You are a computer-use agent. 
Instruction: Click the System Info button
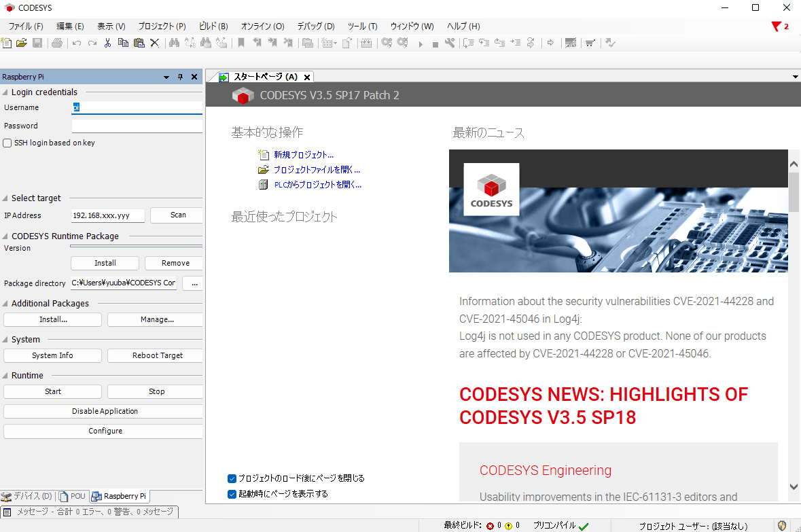tap(52, 356)
